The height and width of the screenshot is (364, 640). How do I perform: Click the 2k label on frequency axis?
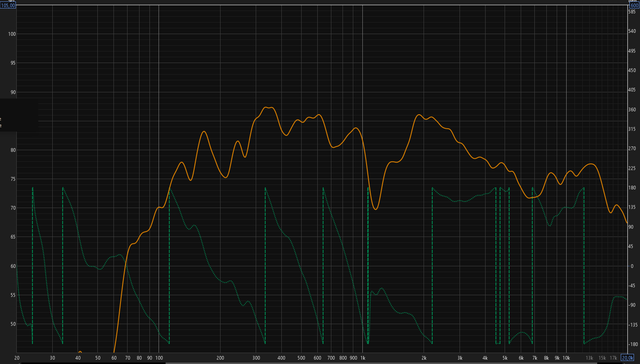[424, 358]
